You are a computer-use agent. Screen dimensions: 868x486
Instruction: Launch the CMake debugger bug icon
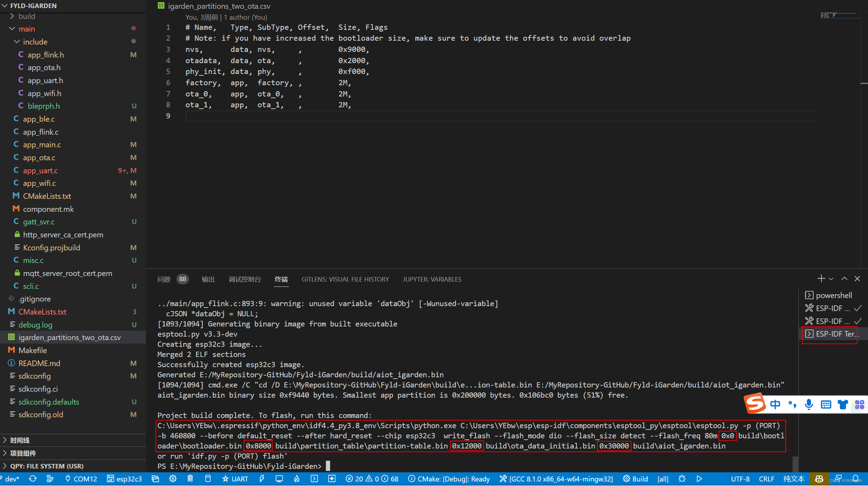682,479
